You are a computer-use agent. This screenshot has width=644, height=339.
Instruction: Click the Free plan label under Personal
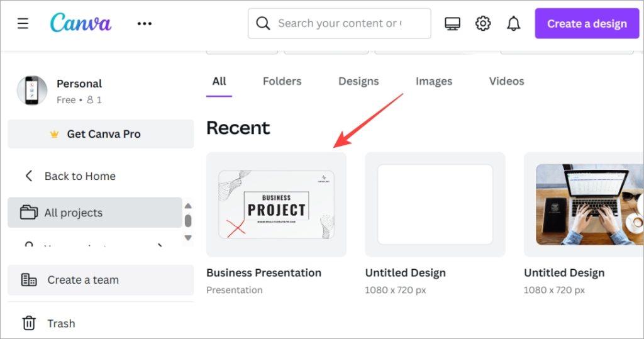66,100
